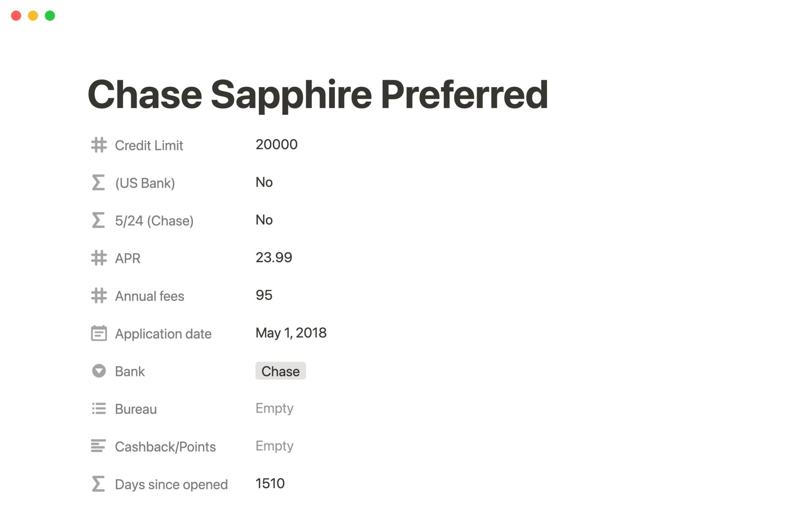
Task: Click the calendar icon beside Application date
Action: coord(99,333)
